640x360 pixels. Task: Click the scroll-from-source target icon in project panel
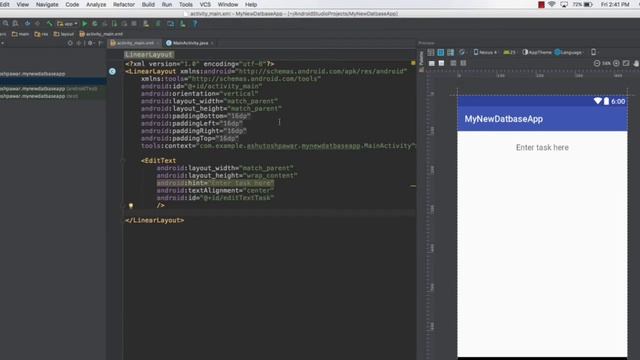(70, 43)
